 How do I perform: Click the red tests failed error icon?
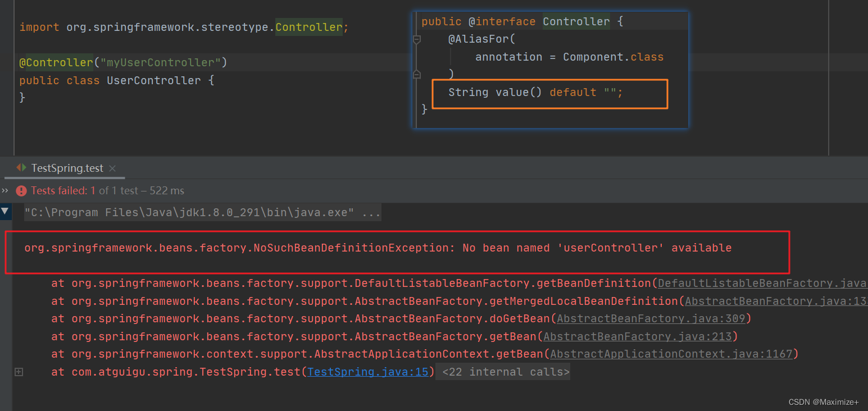(21, 191)
